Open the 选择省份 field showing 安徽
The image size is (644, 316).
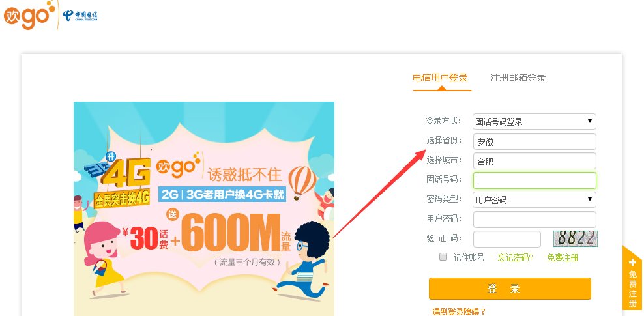tap(534, 141)
